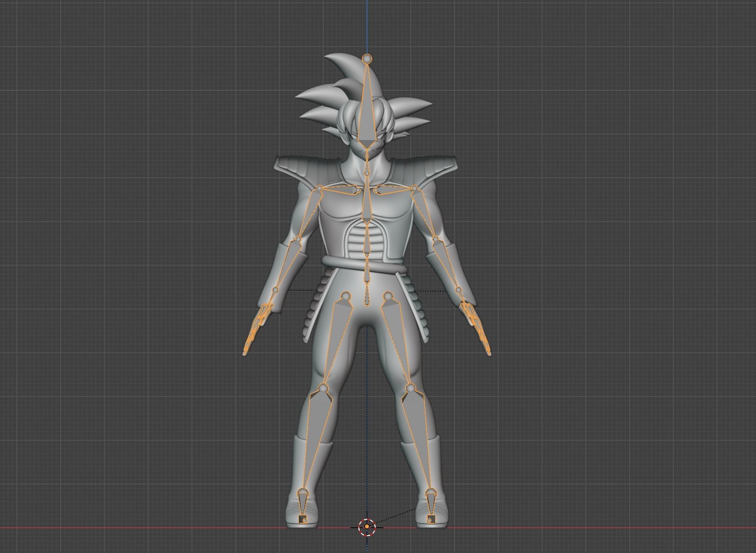The image size is (756, 553).
Task: Click the elbow joint on viewer's left
Action: coord(298,239)
